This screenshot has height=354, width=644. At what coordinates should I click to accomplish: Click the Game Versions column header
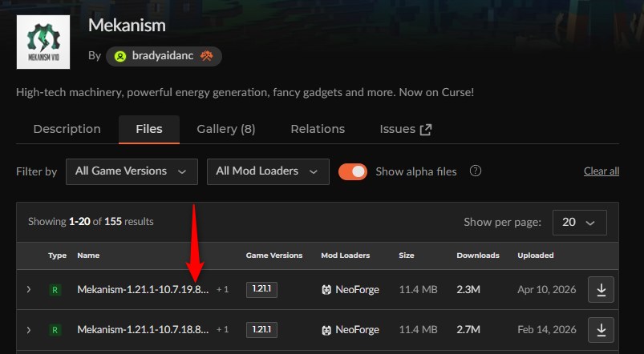[274, 255]
